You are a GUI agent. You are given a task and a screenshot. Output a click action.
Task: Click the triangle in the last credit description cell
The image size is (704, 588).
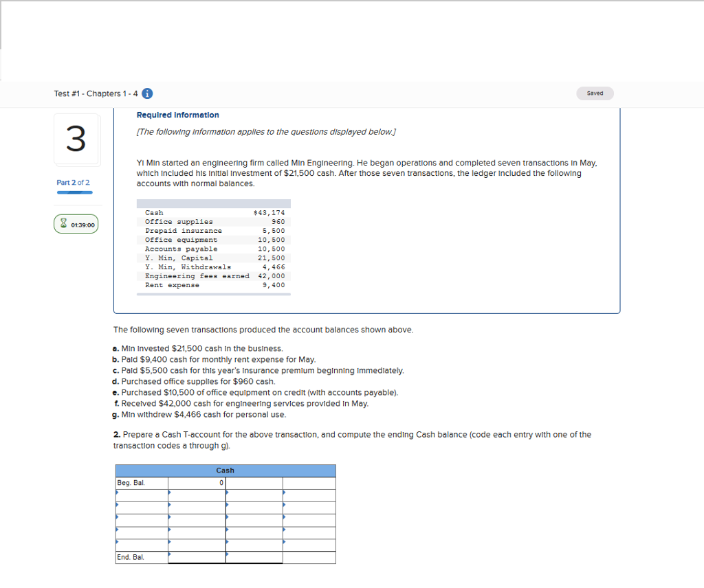pos(227,541)
